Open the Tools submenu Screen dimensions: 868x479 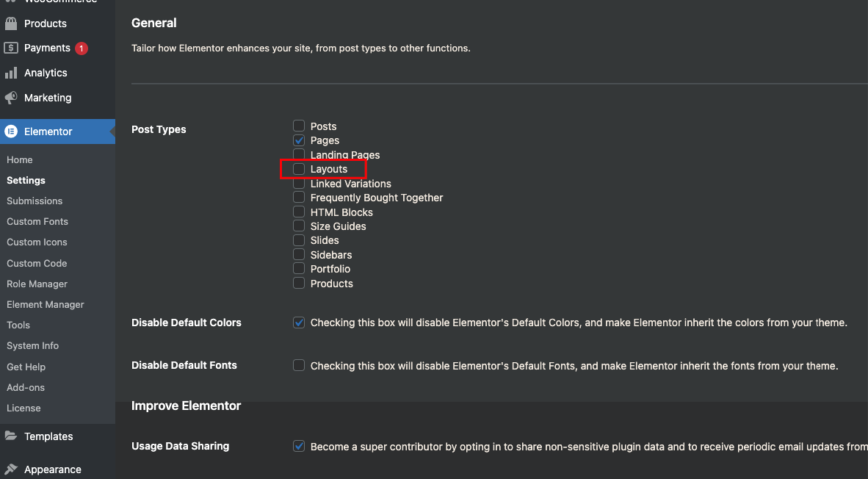click(x=18, y=325)
